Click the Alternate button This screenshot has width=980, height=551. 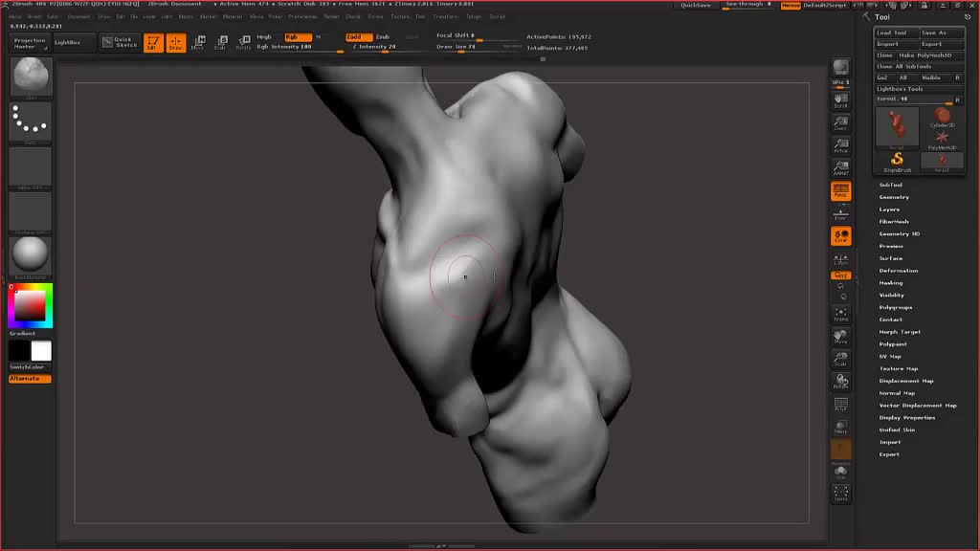click(x=30, y=379)
